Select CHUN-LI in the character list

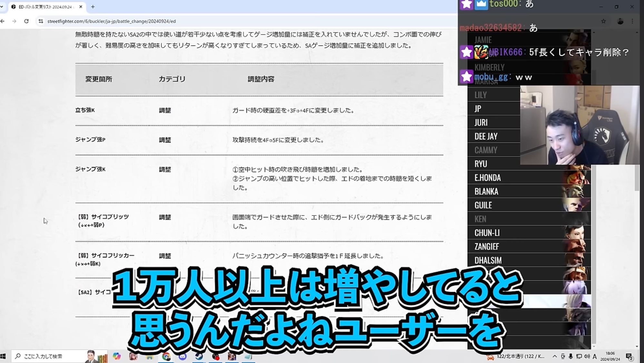coord(529,233)
